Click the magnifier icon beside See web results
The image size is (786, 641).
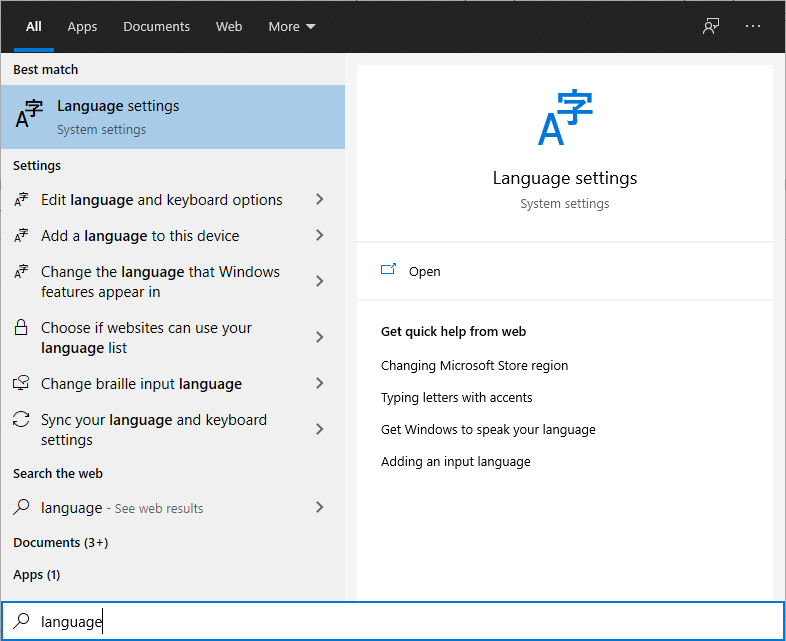coord(21,507)
